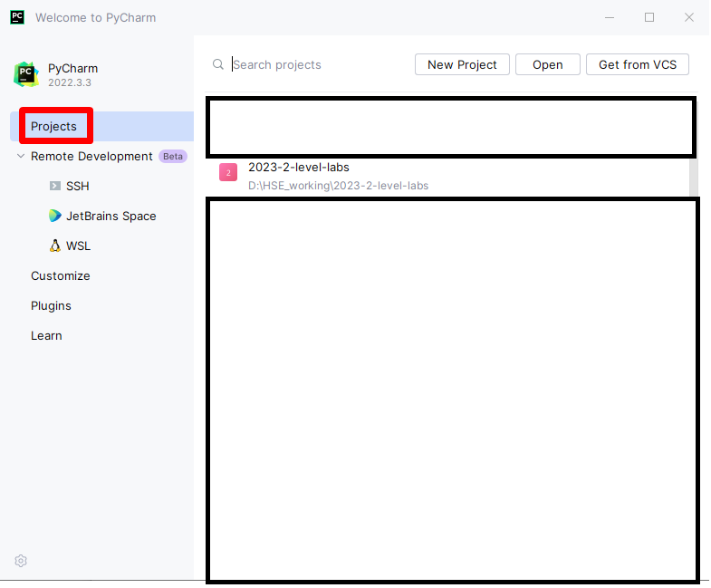711x588 pixels.
Task: Click the Beta badge
Action: [x=173, y=156]
